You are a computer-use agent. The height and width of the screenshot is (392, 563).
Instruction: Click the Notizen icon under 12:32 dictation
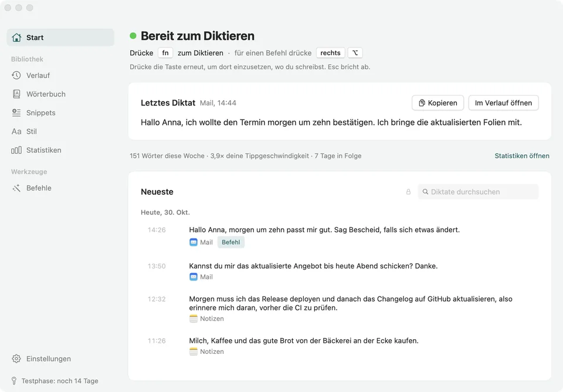194,319
